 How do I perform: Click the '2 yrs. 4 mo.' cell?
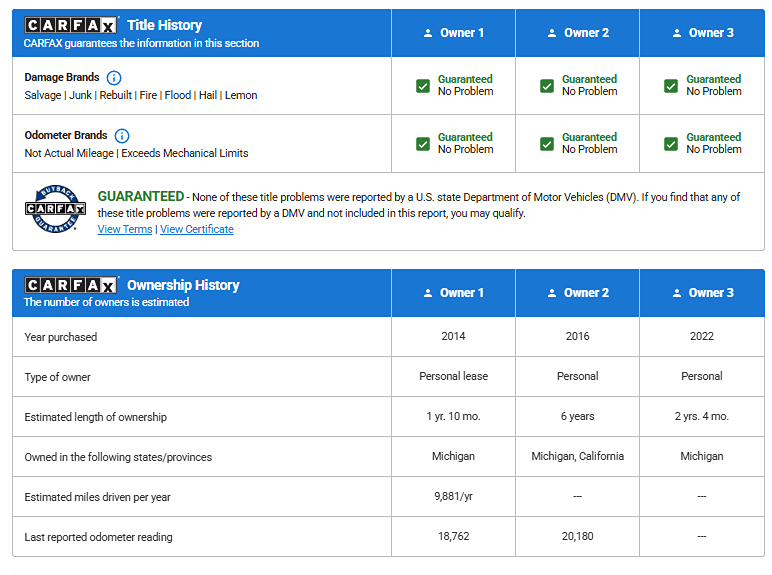(x=702, y=416)
